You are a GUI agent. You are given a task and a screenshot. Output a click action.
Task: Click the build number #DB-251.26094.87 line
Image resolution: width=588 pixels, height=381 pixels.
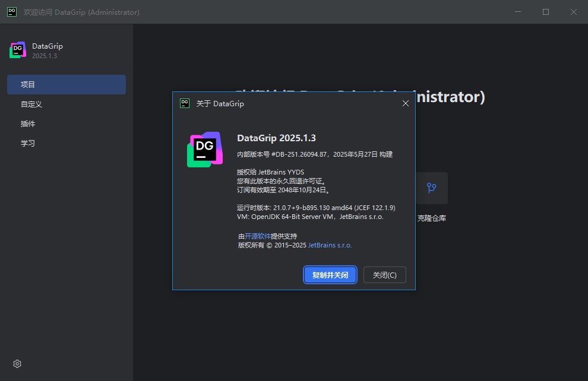[315, 154]
